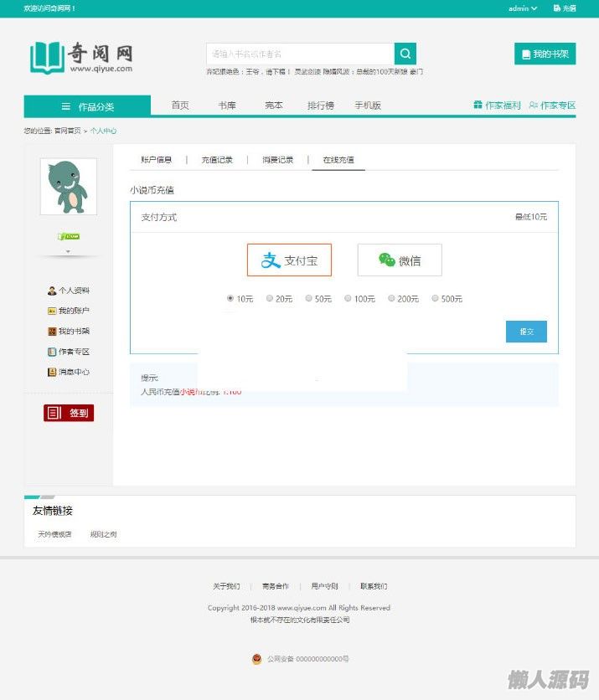Switch to the 账户信息 tab
Screen dimensions: 599x700
[x=156, y=160]
